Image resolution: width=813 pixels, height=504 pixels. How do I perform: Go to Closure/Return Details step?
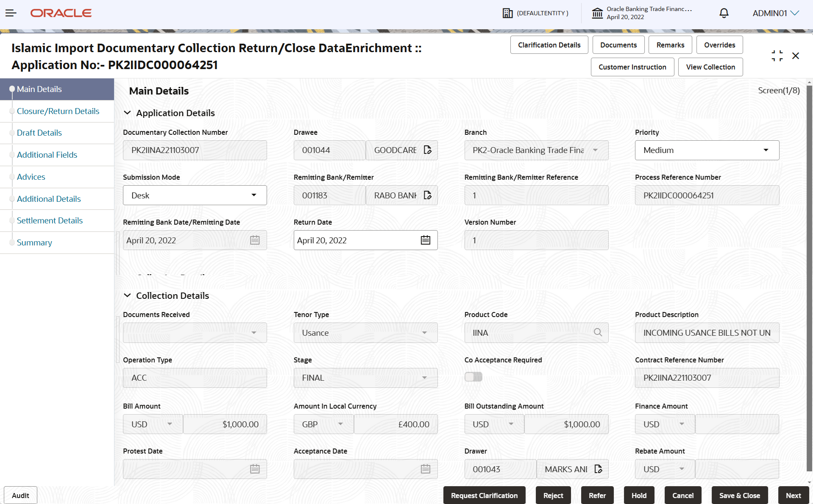58,111
